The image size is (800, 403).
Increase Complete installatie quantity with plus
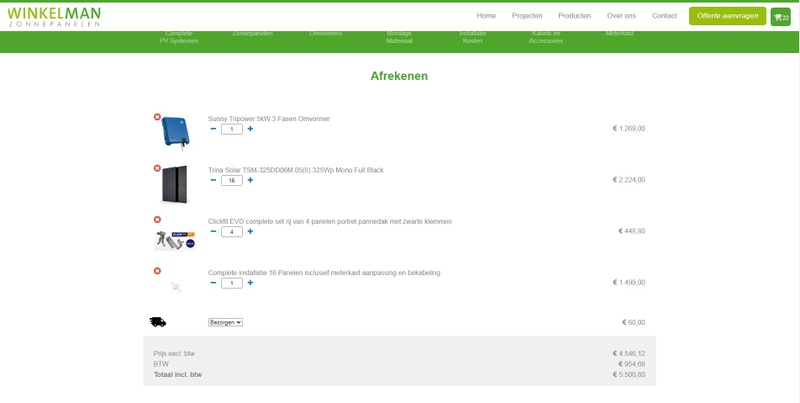coord(250,283)
